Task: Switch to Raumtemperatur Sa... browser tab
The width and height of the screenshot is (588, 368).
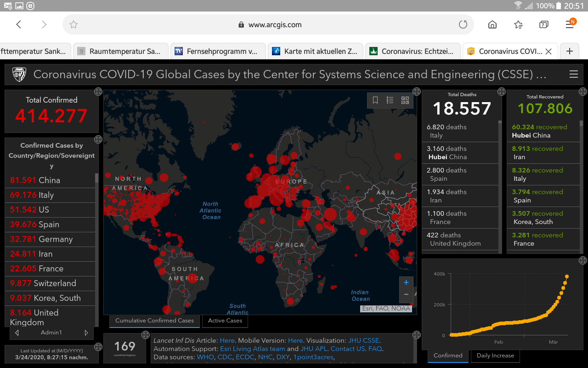Action: click(x=121, y=52)
